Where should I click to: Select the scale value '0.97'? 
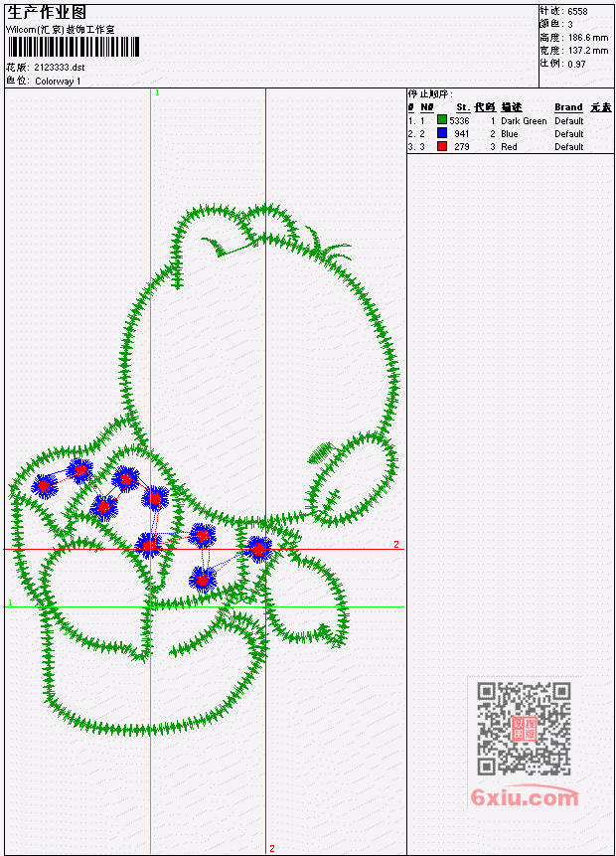576,64
